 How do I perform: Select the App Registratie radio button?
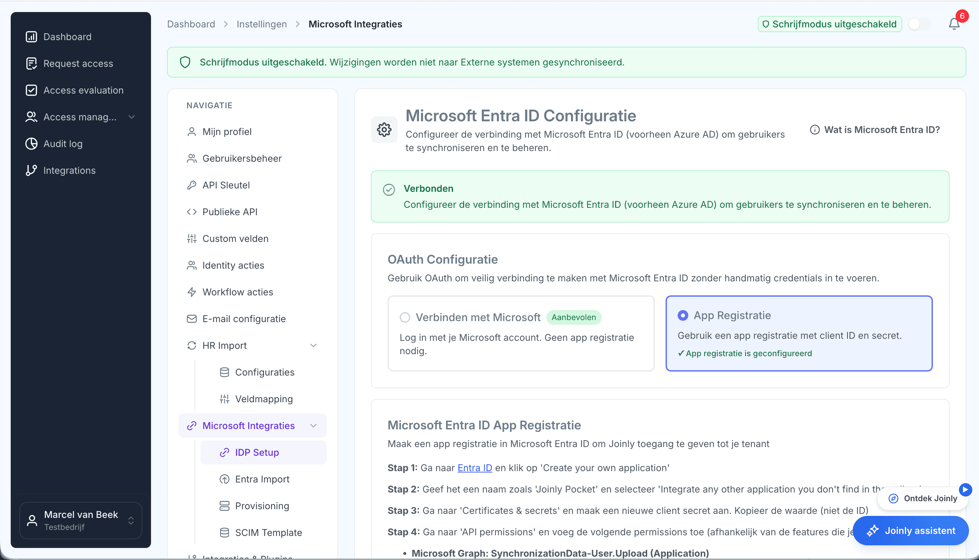pyautogui.click(x=683, y=315)
